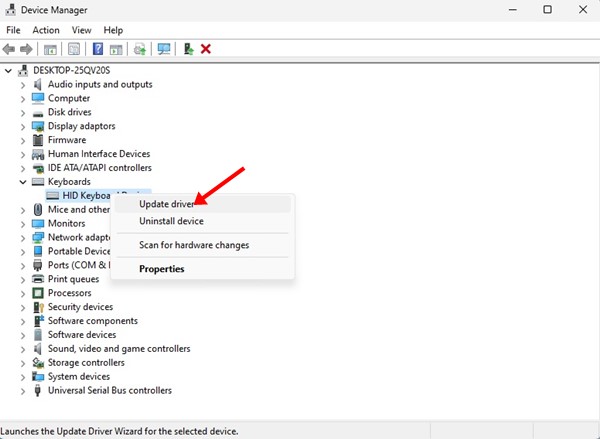This screenshot has height=439, width=600.
Task: Collapse the Keyboards category
Action: tap(23, 182)
